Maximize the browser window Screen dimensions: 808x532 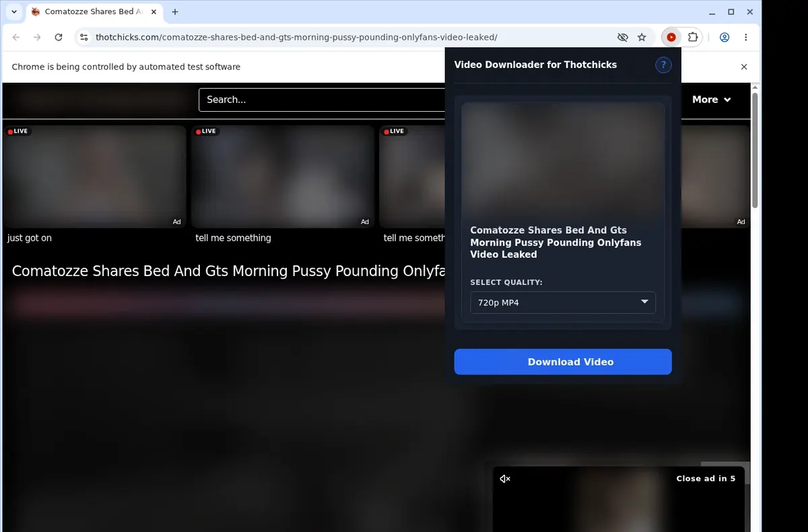731,12
